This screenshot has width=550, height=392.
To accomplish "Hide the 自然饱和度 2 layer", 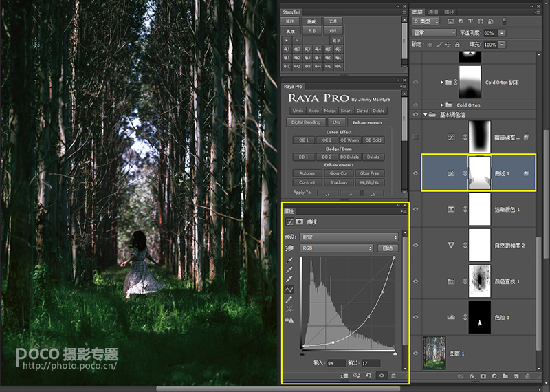I will click(416, 246).
